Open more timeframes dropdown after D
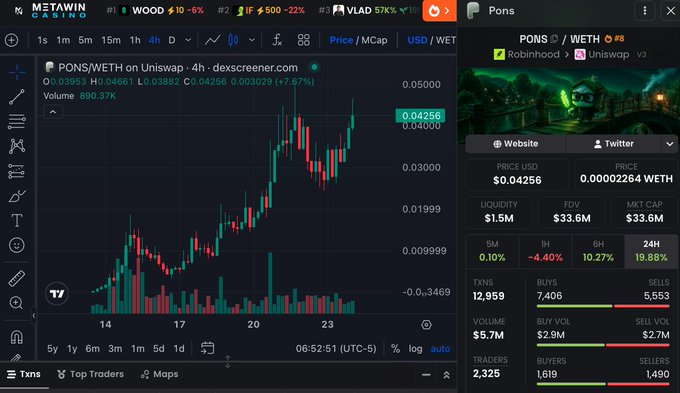Viewport: 680px width, 393px height. point(188,40)
